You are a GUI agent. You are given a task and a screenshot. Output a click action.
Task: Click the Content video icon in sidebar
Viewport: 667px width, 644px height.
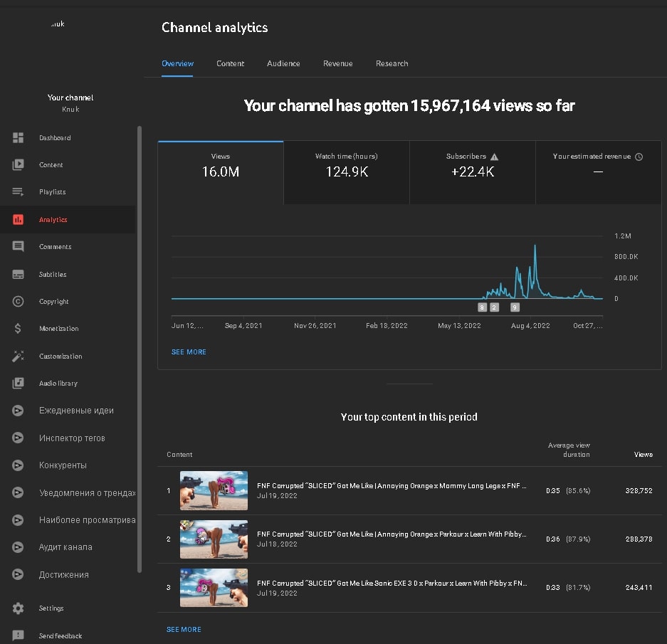pos(18,164)
